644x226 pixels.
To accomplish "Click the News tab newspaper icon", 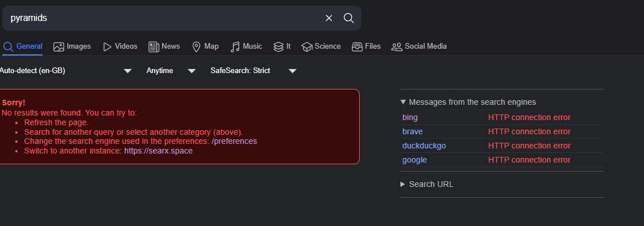I will tap(154, 47).
